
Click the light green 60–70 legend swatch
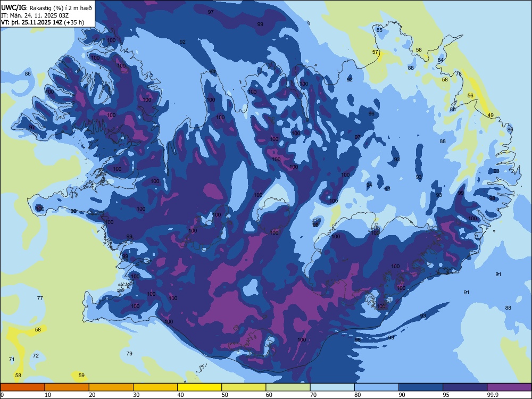pyautogui.click(x=288, y=387)
